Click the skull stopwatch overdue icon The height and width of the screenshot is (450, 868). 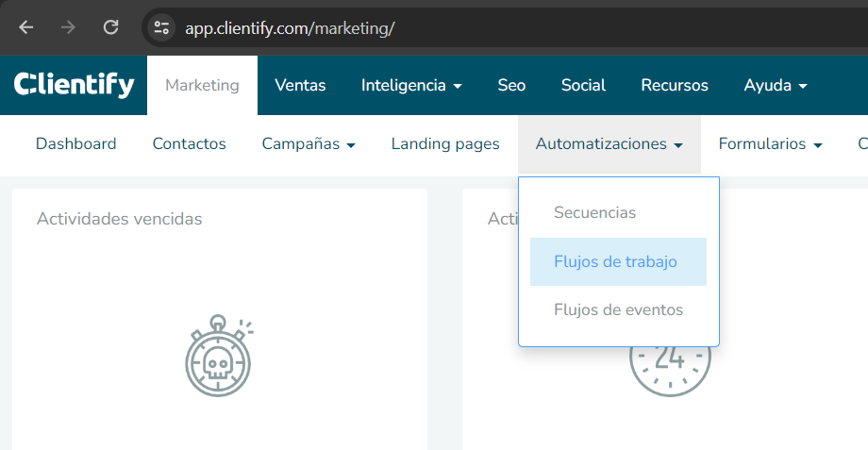point(219,356)
